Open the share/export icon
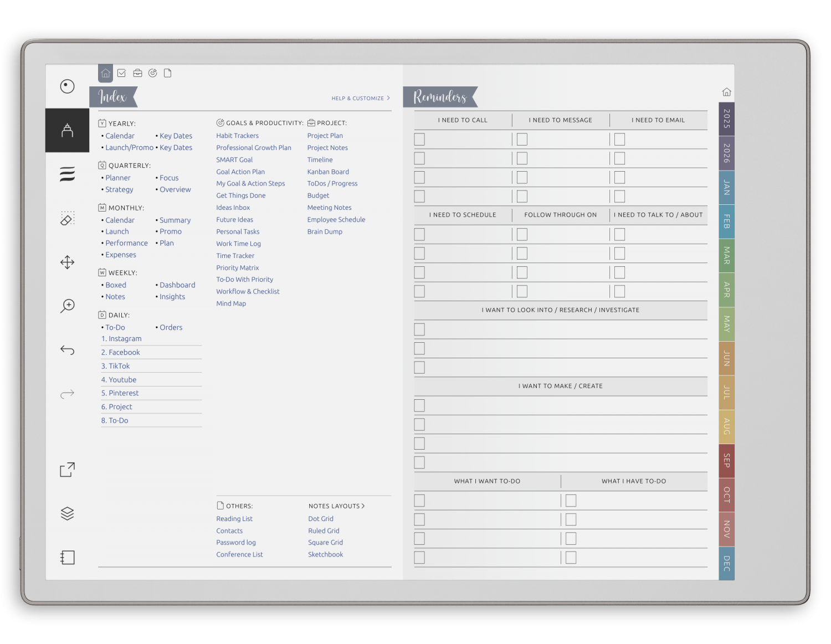This screenshot has height=644, width=831. [x=67, y=470]
